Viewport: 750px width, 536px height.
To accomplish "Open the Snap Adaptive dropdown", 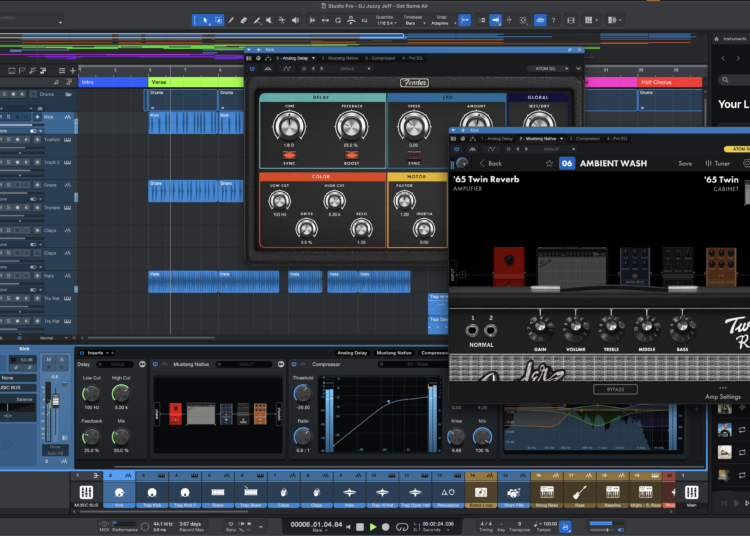I will [442, 20].
